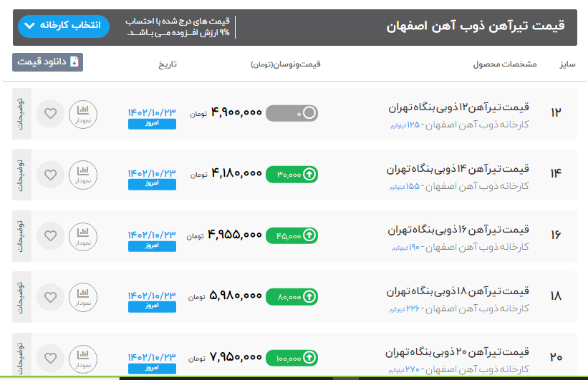Click green up-arrow 80,000 change badge
Screen dimensions: 588x380
tap(291, 296)
